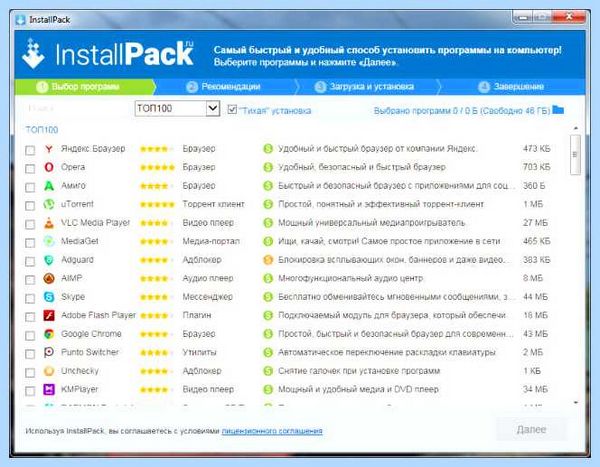The image size is (600, 467).
Task: Click scrollbar up arrow of list
Action: (x=575, y=128)
